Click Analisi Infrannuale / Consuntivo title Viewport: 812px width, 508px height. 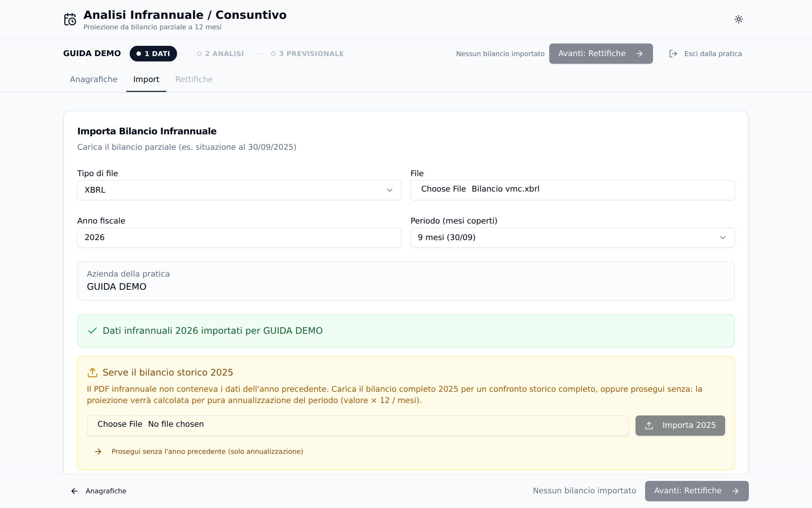[185, 15]
